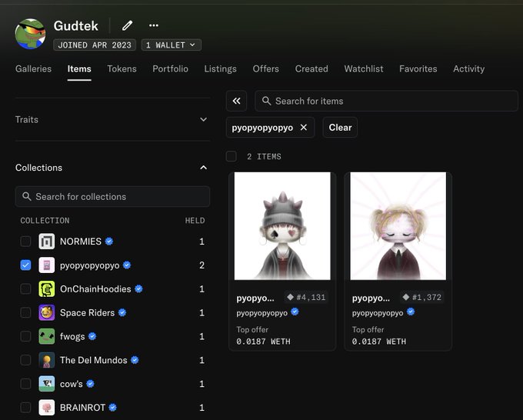Tick the select-all checkbox beside 2 ITEMS
The width and height of the screenshot is (523, 420).
[x=232, y=156]
